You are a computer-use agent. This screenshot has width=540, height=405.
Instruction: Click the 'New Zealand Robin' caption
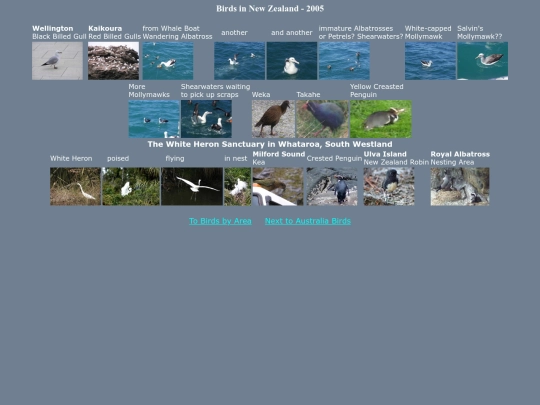(396, 162)
